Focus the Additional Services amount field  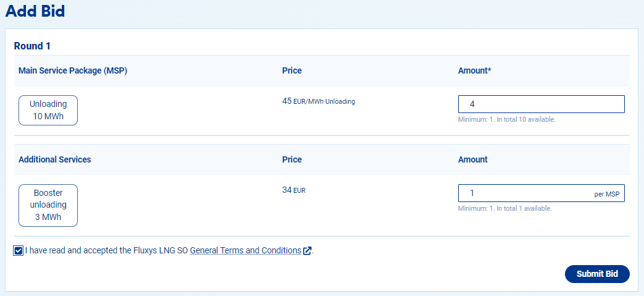[x=525, y=193]
